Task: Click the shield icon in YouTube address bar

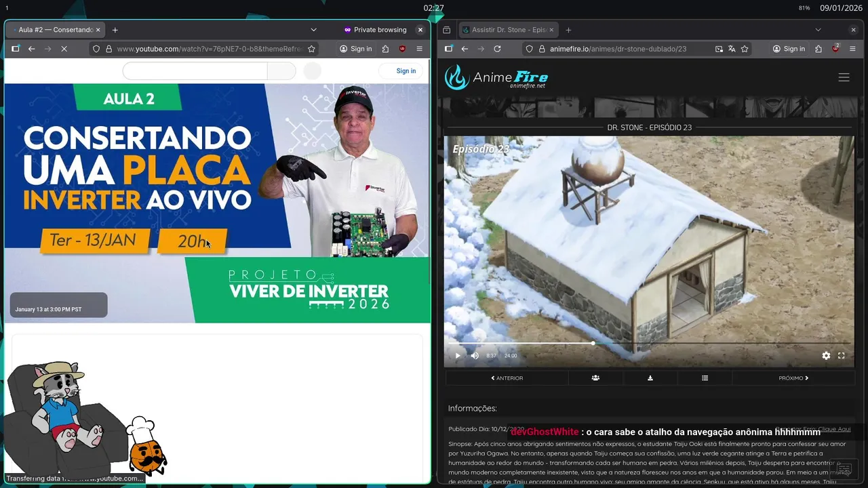Action: click(96, 49)
